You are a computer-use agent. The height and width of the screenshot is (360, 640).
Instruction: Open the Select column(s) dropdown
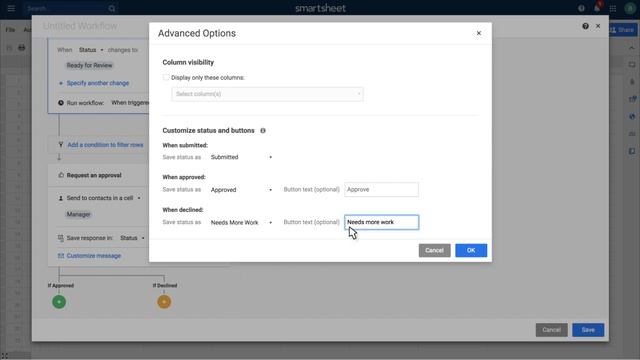coord(267,94)
